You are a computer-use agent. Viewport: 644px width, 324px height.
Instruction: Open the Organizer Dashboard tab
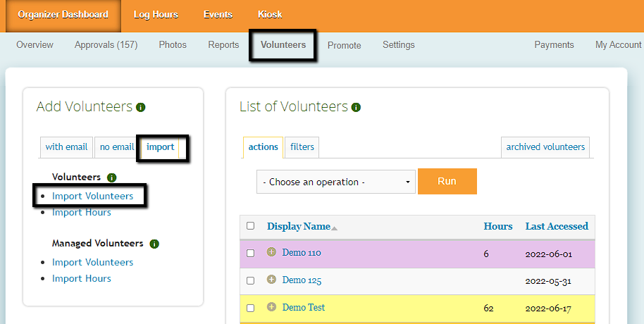pos(63,15)
